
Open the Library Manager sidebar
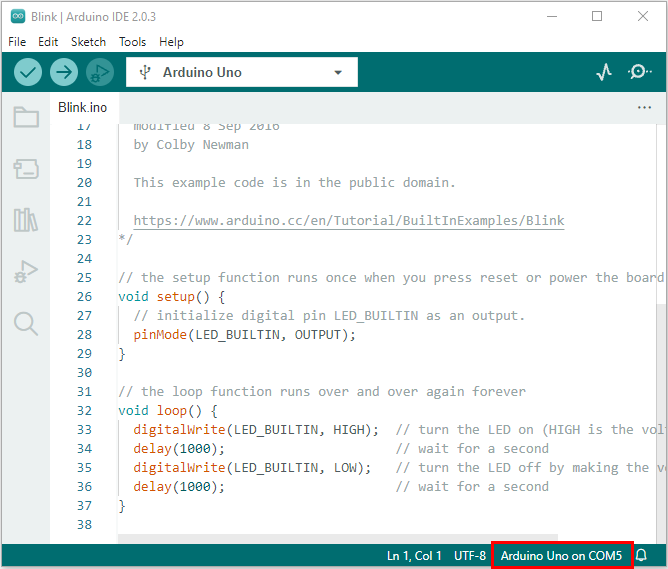coord(26,220)
